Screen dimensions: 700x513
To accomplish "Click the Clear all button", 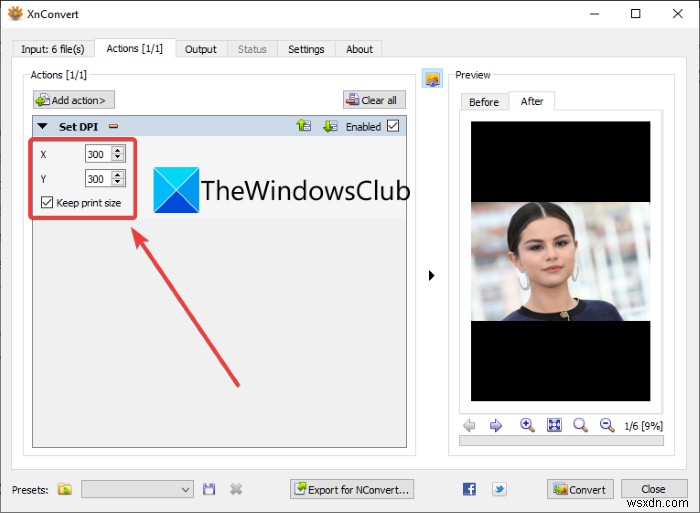I will pyautogui.click(x=374, y=100).
